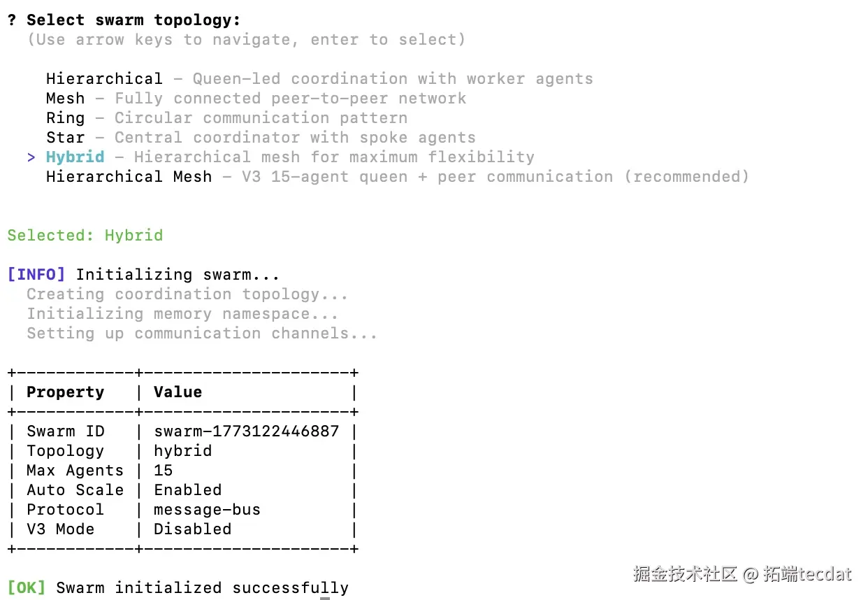868x600 pixels.
Task: Click the selection arrow beside Hybrid
Action: click(31, 157)
